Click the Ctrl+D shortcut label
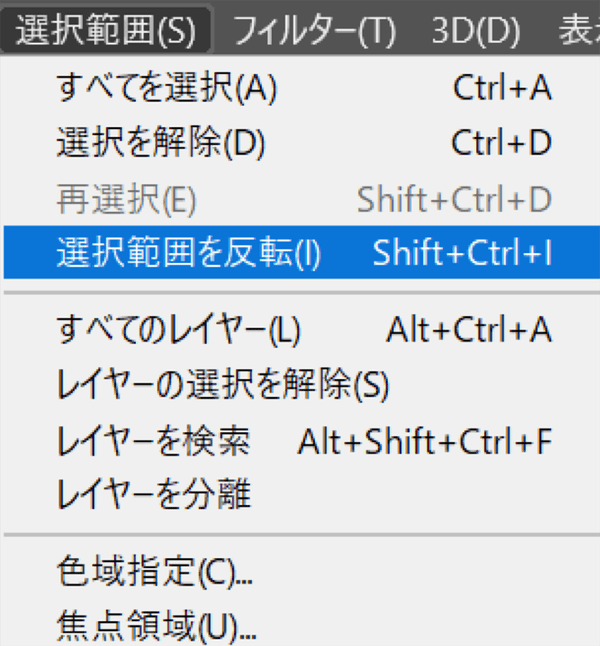The height and width of the screenshot is (646, 600). pyautogui.click(x=502, y=143)
